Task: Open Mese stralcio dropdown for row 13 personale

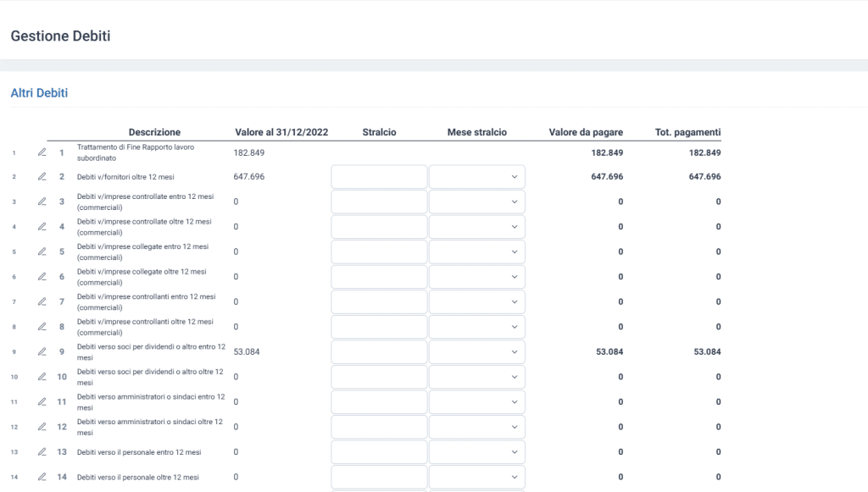Action: [x=477, y=452]
